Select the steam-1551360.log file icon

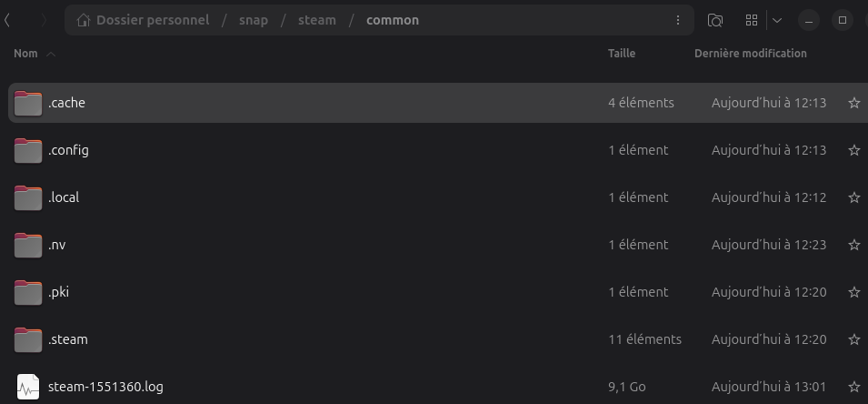(29, 387)
